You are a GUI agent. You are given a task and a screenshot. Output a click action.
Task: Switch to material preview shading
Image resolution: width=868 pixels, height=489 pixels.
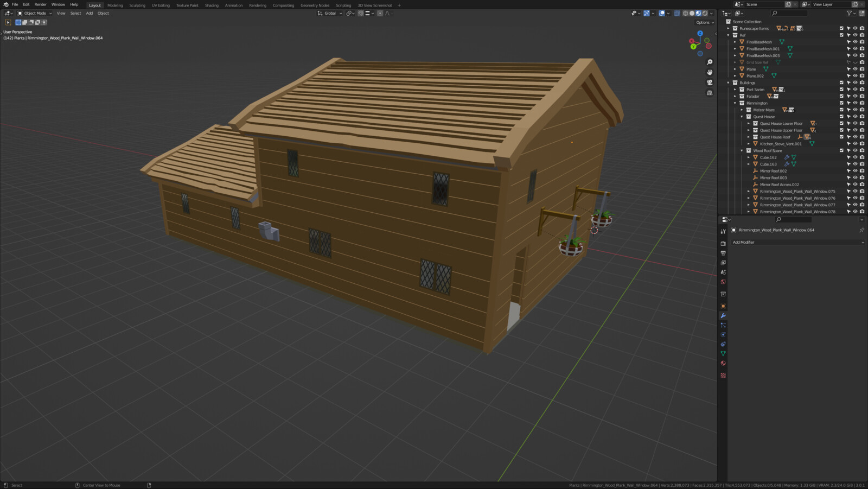[698, 13]
